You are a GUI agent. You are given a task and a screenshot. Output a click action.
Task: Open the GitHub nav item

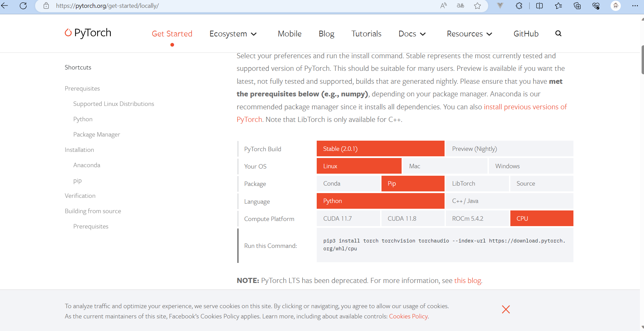[x=526, y=34]
